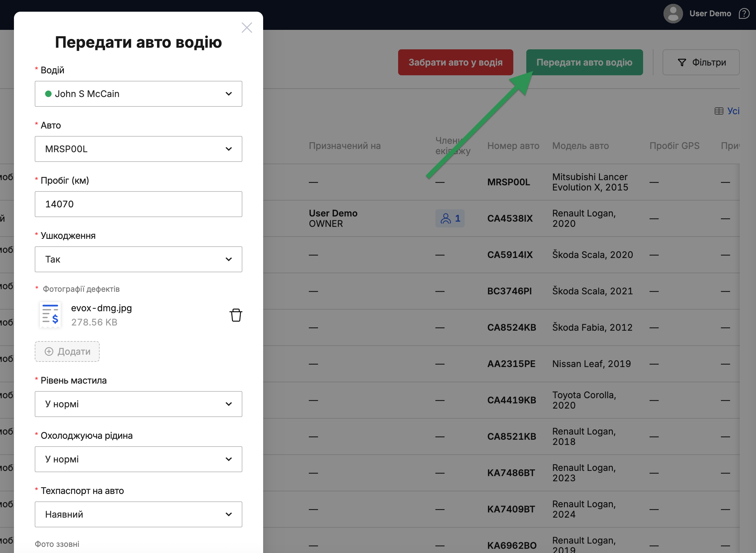Image resolution: width=756 pixels, height=553 pixels.
Task: Expand the Техпаспорт на авто dropdown
Action: pos(138,514)
